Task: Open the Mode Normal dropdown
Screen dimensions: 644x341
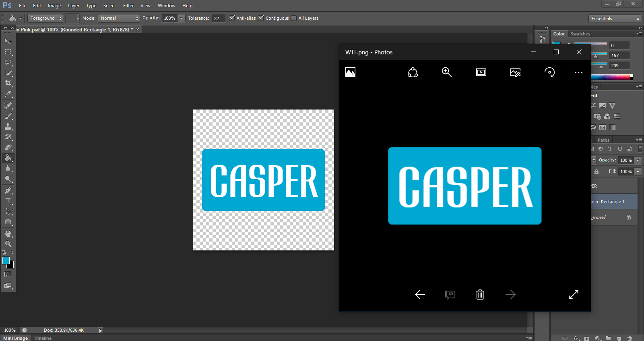Action: 119,18
